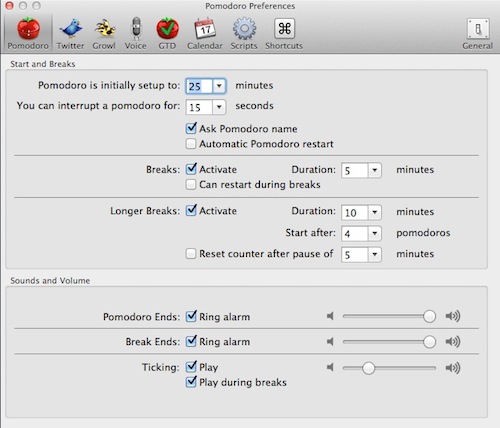Click high-volume speaker icon for Break Ends

click(453, 341)
